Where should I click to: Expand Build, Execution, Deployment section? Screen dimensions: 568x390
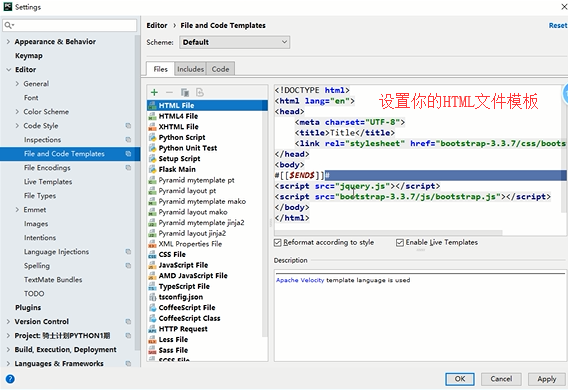[8, 349]
